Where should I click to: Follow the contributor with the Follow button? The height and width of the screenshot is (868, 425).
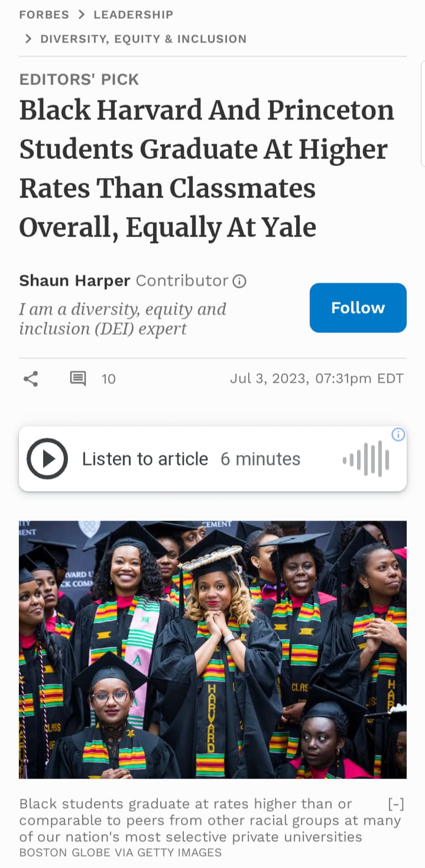click(x=358, y=308)
